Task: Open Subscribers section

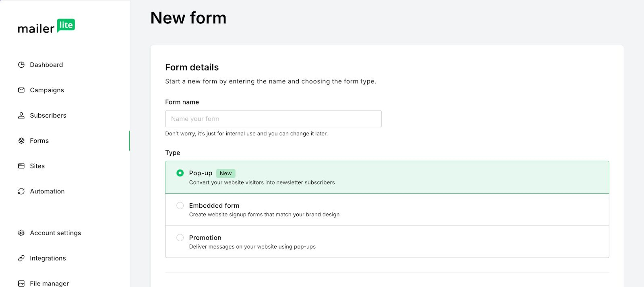Action: tap(48, 115)
